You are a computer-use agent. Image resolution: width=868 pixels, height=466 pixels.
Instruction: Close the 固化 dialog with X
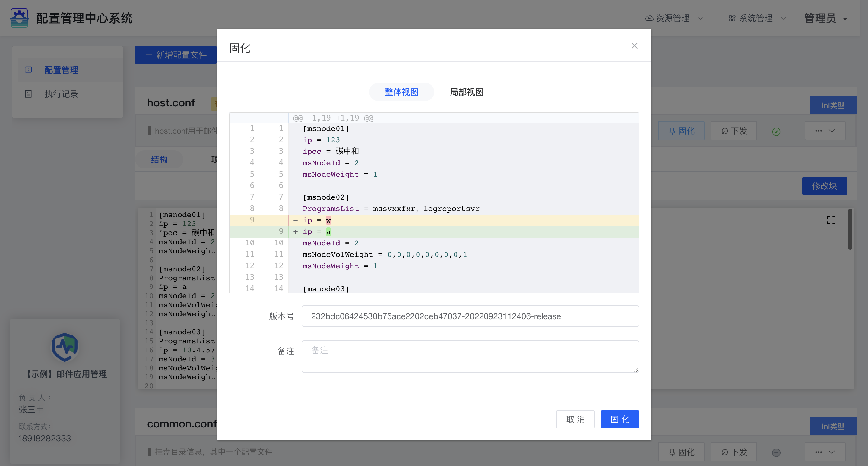coord(634,46)
